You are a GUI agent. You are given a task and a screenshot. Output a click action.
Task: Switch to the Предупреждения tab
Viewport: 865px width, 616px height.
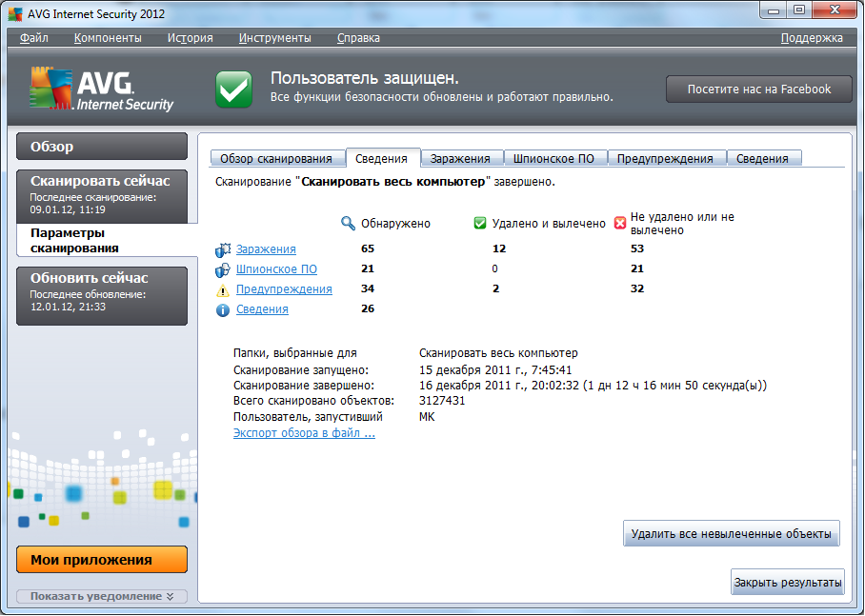pos(665,159)
